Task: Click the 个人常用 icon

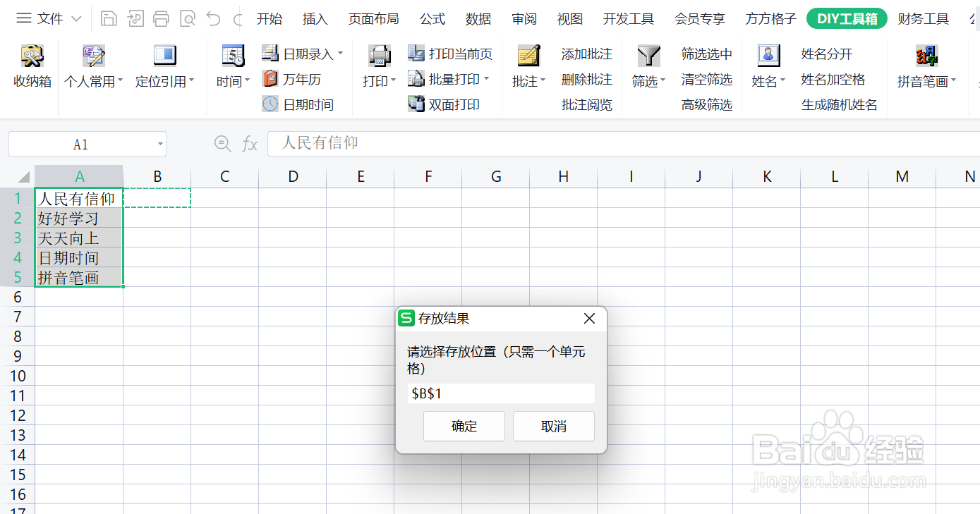Action: pyautogui.click(x=94, y=56)
